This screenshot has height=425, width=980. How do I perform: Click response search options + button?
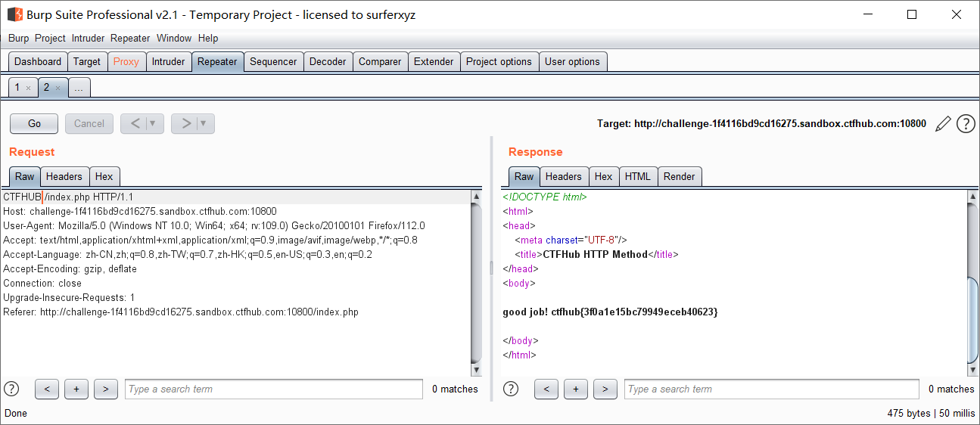(x=576, y=389)
